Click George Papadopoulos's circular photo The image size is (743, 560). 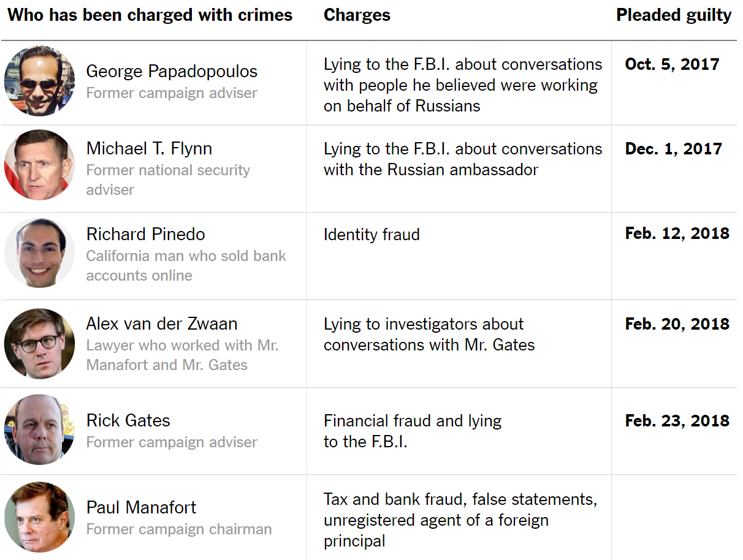click(x=39, y=81)
